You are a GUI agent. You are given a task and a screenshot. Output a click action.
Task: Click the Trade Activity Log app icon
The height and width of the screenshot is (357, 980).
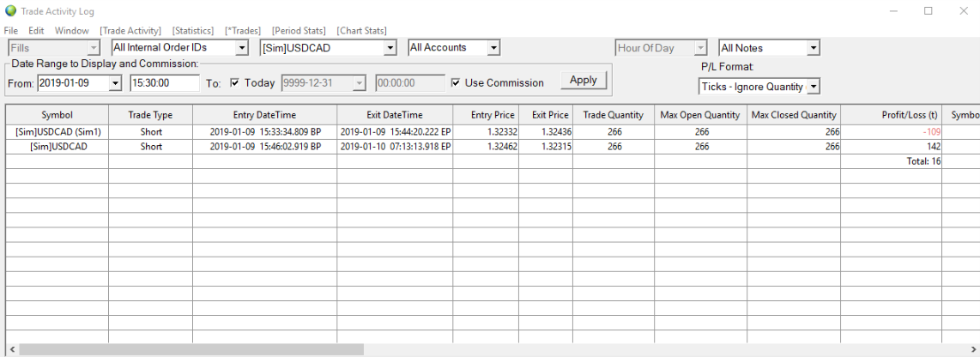click(10, 10)
